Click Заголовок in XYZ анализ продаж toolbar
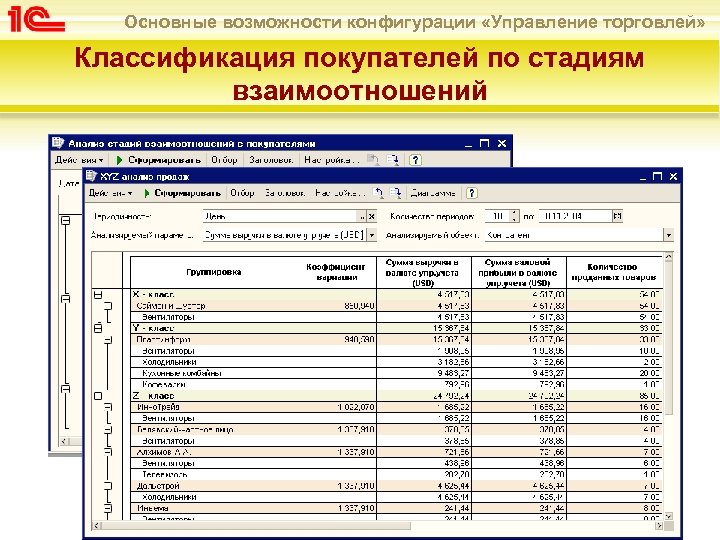The height and width of the screenshot is (540, 720). tap(285, 193)
